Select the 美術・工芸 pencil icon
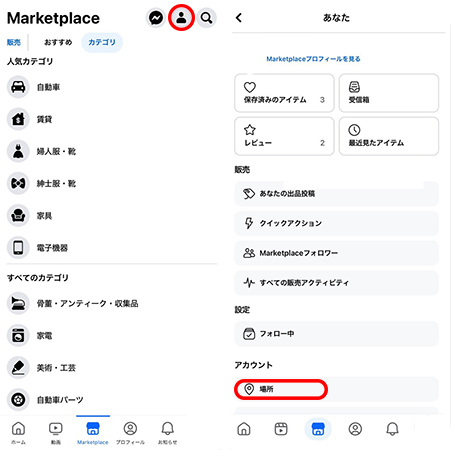This screenshot has width=451, height=450. (18, 368)
